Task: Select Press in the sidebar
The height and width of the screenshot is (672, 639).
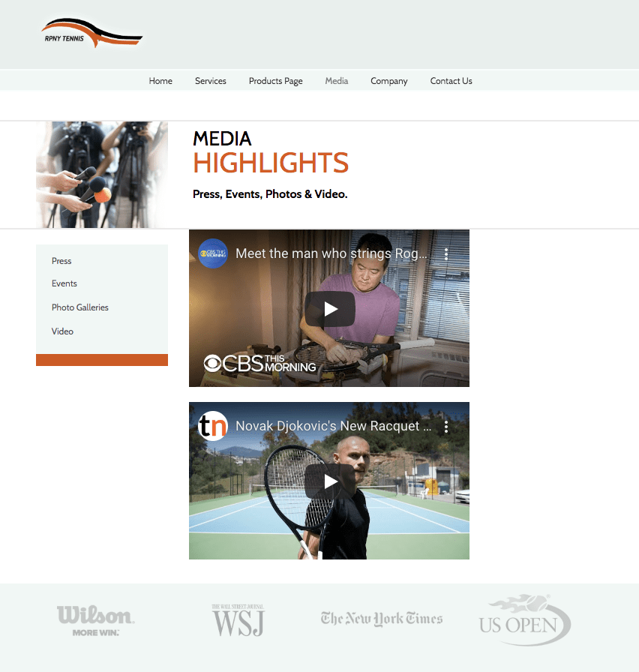Action: tap(61, 260)
